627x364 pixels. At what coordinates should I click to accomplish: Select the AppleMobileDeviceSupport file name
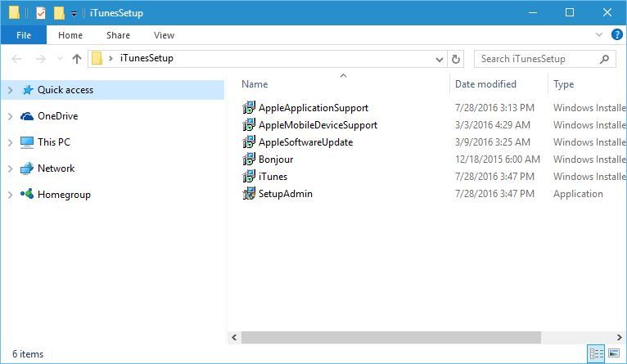(x=318, y=125)
